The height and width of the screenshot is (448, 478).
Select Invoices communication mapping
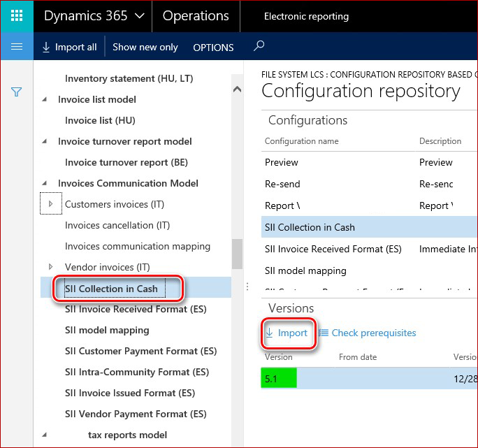(138, 246)
